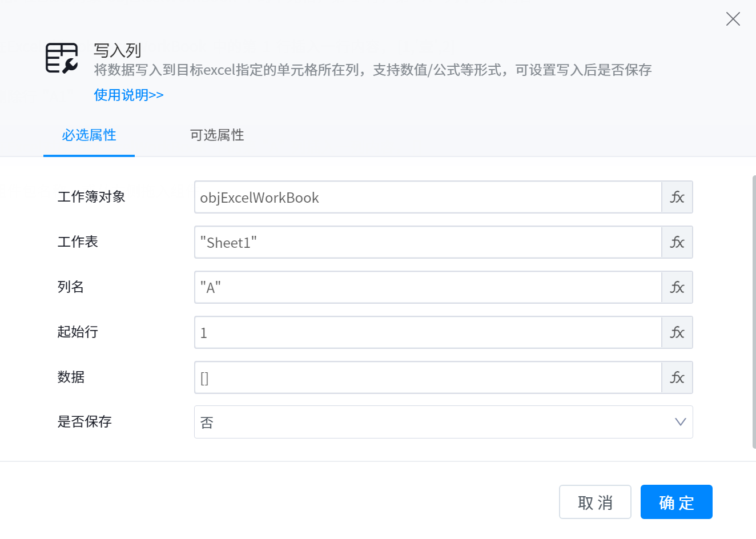This screenshot has width=756, height=539.
Task: Close the 写入列 dialog with X
Action: (x=733, y=19)
